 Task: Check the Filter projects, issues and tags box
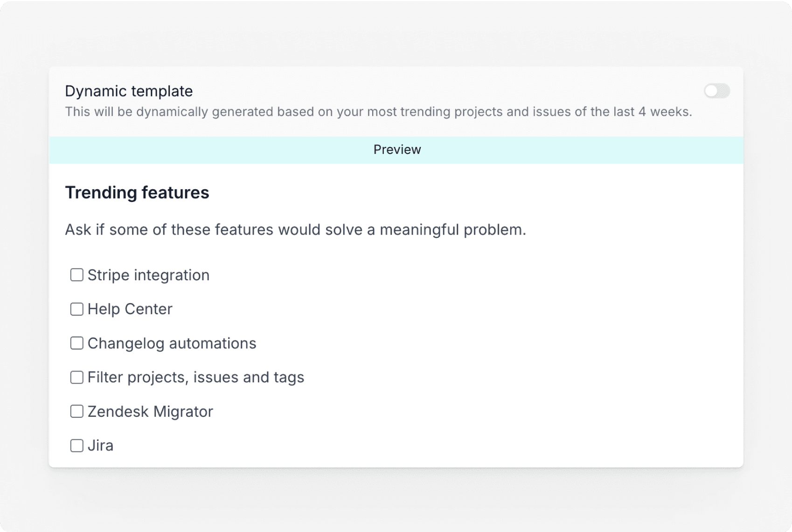click(76, 377)
